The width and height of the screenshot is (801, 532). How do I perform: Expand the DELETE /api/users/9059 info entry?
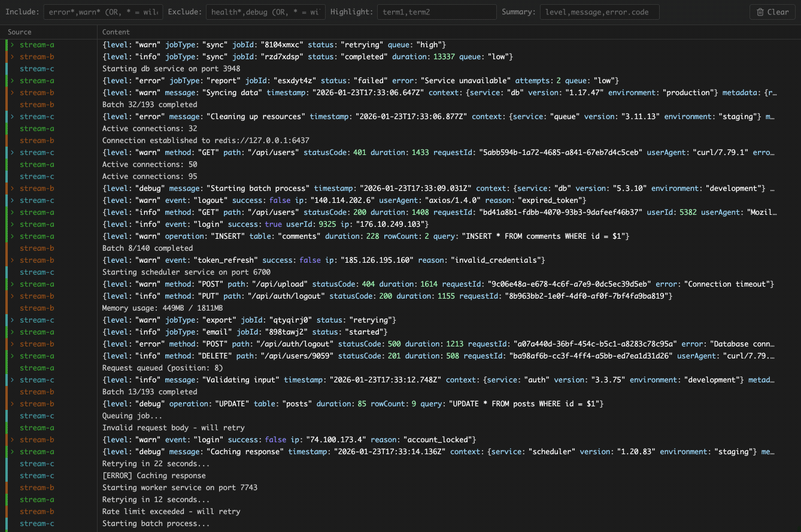click(x=11, y=355)
